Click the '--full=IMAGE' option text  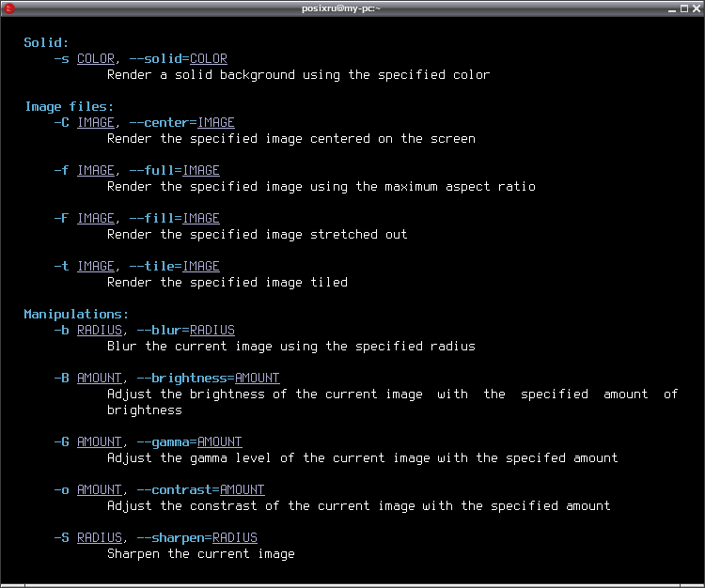click(175, 171)
